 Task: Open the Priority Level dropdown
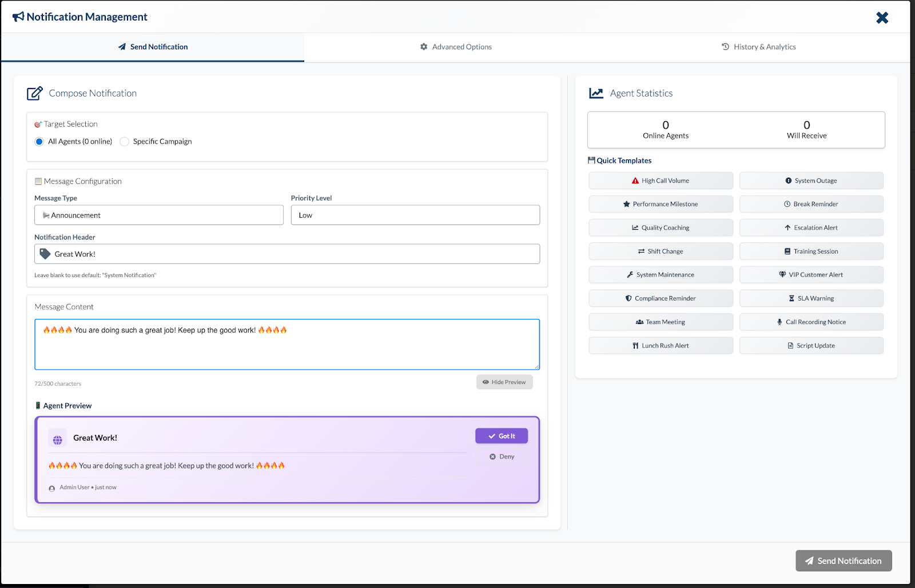[415, 215]
